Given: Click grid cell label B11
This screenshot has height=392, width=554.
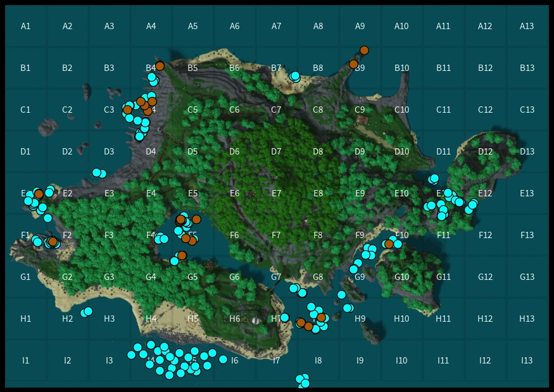Looking at the screenshot, I should click(443, 68).
